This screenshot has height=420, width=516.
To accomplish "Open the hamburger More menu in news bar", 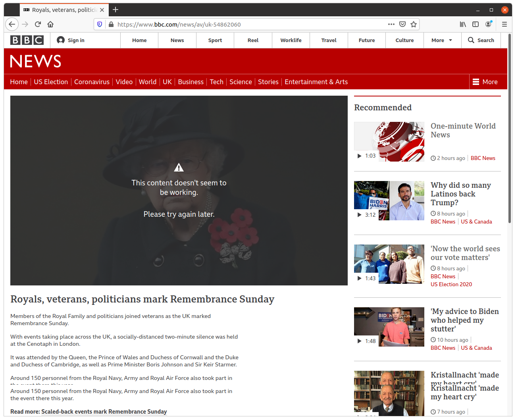I will (x=485, y=82).
